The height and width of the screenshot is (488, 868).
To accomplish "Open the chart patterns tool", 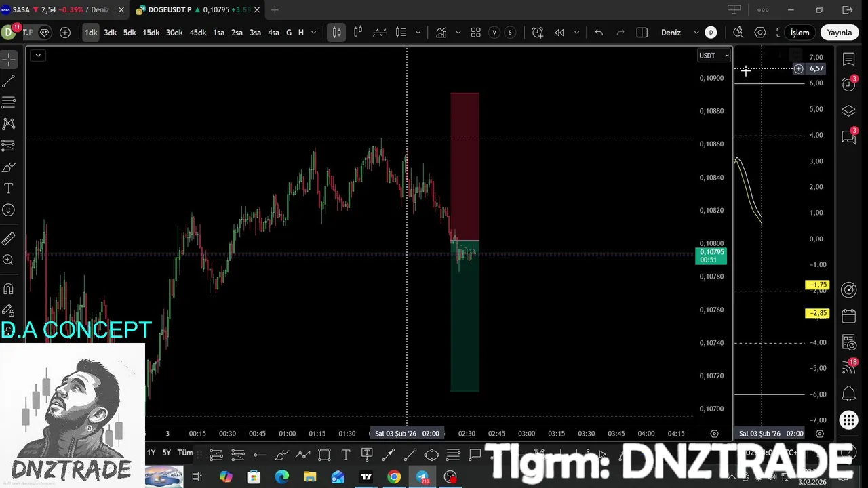I will [9, 124].
